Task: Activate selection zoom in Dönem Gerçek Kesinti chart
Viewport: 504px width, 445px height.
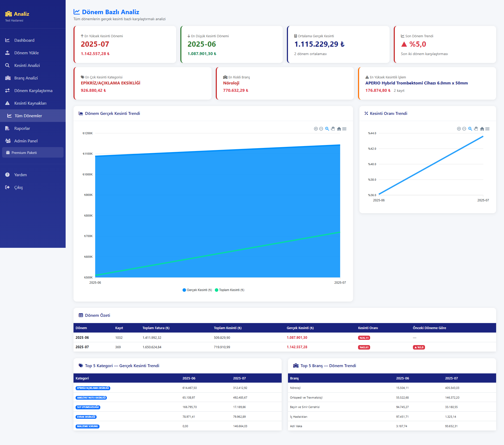Action: [x=327, y=129]
